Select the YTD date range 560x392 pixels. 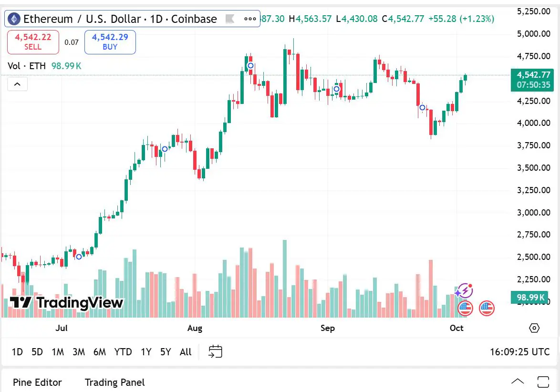[x=123, y=352]
